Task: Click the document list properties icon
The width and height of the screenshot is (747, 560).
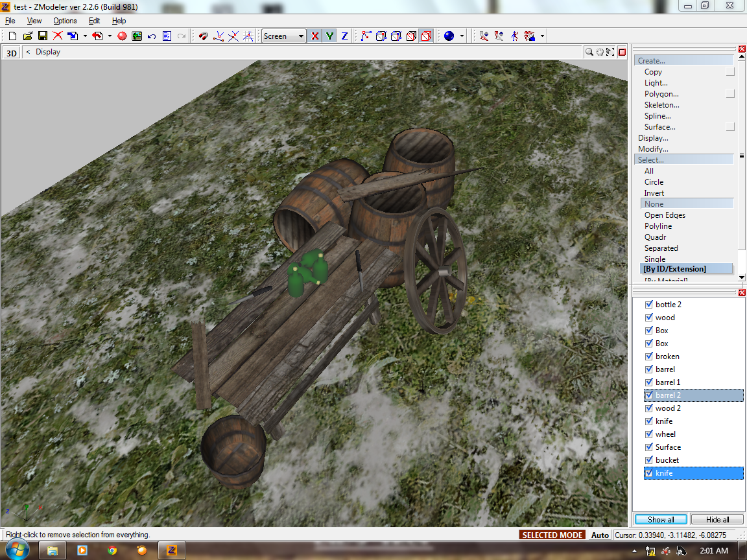Action: pyautogui.click(x=167, y=36)
